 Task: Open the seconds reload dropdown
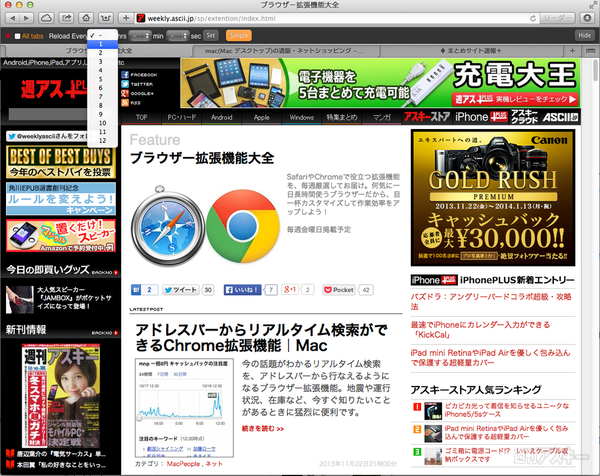(178, 36)
